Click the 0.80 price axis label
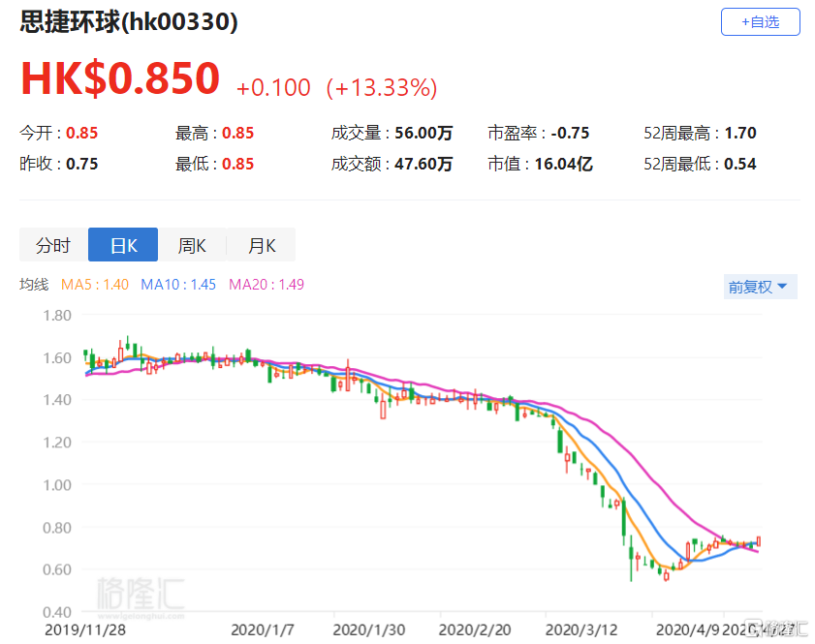The height and width of the screenshot is (644, 815). point(57,528)
